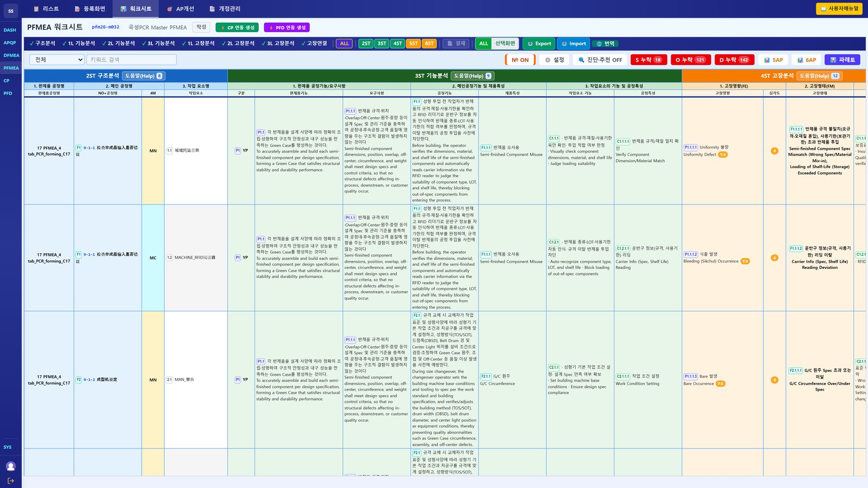Toggle the 구조분석 column checkmark
The height and width of the screenshot is (488, 868).
coord(42,43)
